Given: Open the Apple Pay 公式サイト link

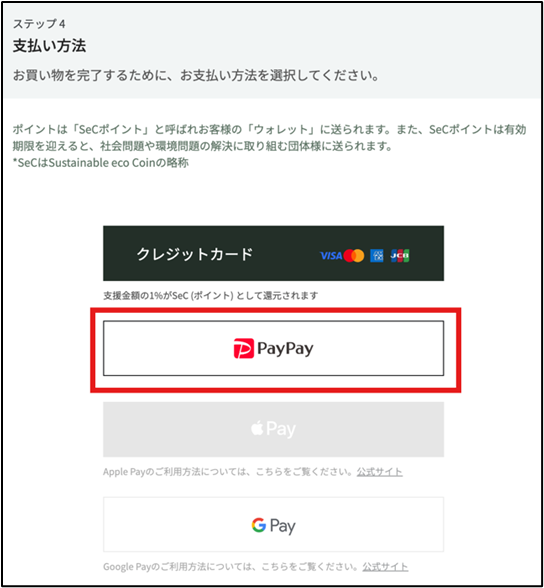Looking at the screenshot, I should click(379, 472).
